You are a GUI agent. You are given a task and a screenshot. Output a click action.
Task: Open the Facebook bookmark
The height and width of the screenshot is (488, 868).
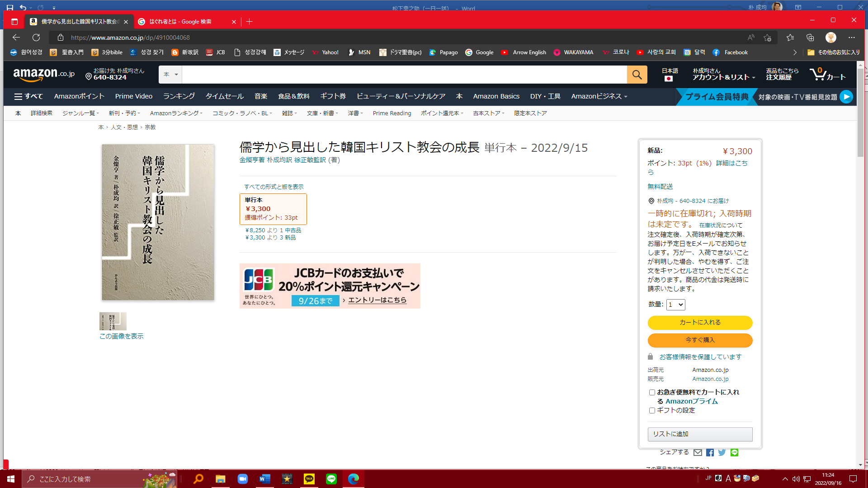[730, 52]
